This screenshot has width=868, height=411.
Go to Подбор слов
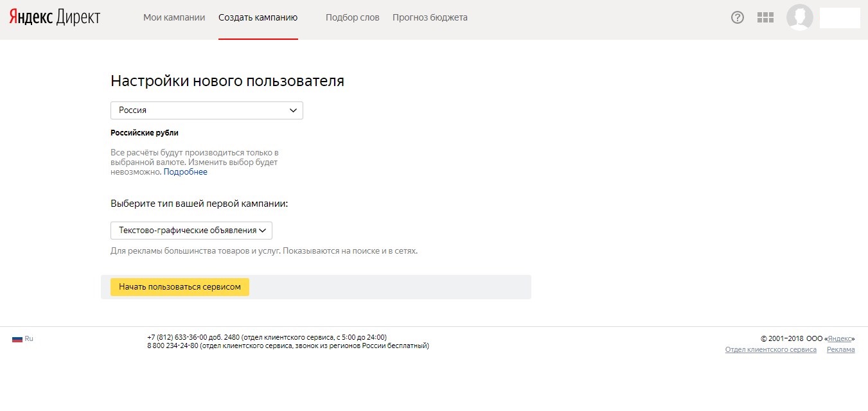click(x=353, y=18)
